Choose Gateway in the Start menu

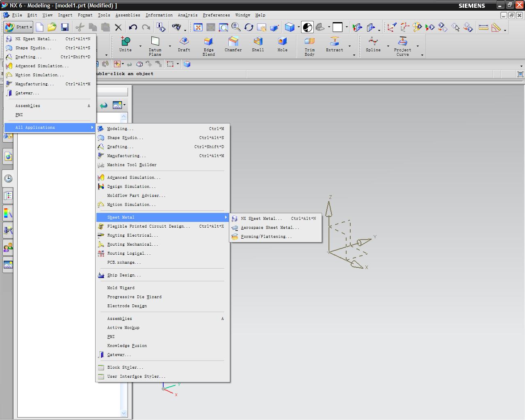(x=50, y=93)
